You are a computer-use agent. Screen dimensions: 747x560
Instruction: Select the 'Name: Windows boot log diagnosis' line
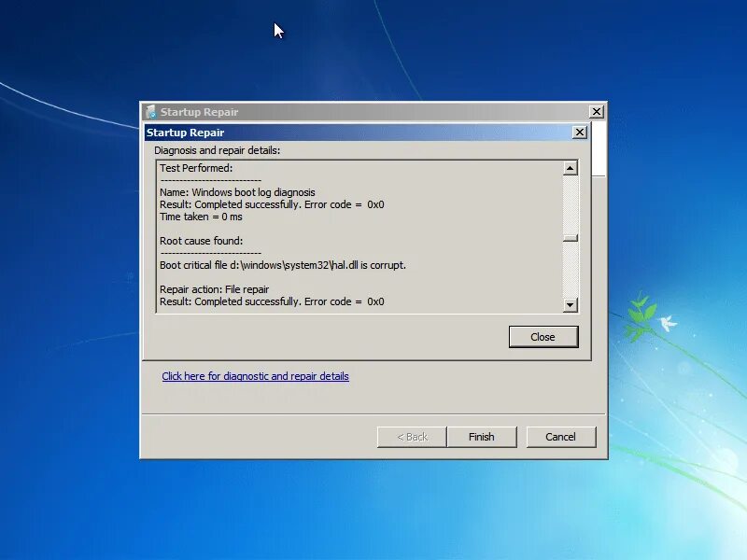[237, 192]
